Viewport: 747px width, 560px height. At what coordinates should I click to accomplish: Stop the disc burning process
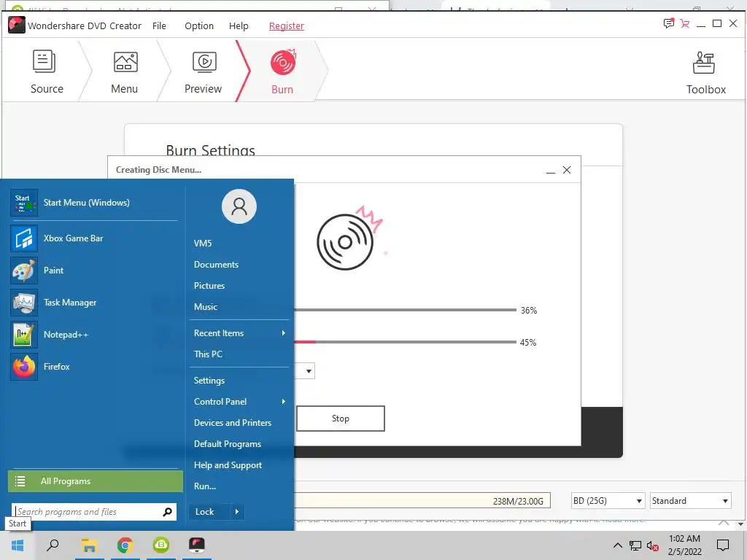click(340, 419)
